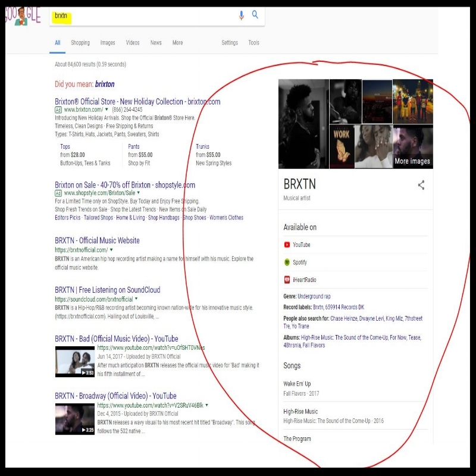Click the Fall Flavors album link
476x476 pixels.
tap(314, 345)
